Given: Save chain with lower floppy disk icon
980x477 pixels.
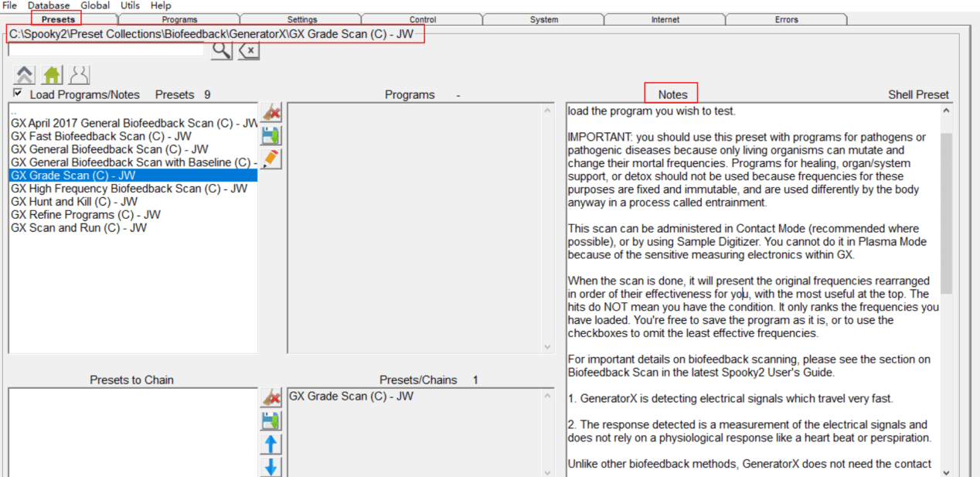Looking at the screenshot, I should pyautogui.click(x=271, y=421).
